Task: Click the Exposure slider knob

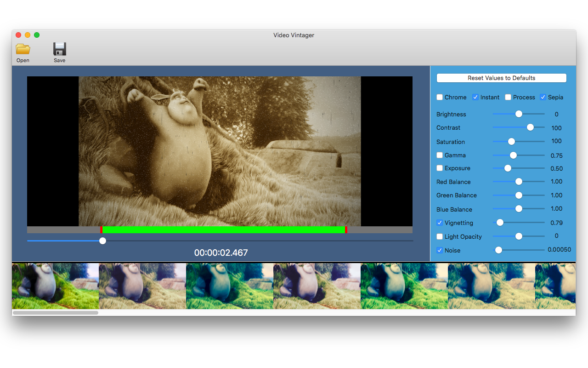Action: [508, 168]
